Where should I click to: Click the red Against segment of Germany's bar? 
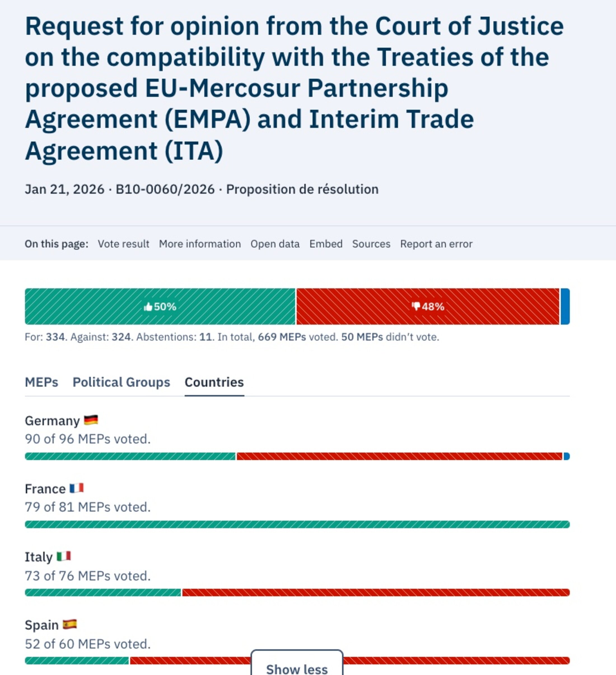coord(399,456)
